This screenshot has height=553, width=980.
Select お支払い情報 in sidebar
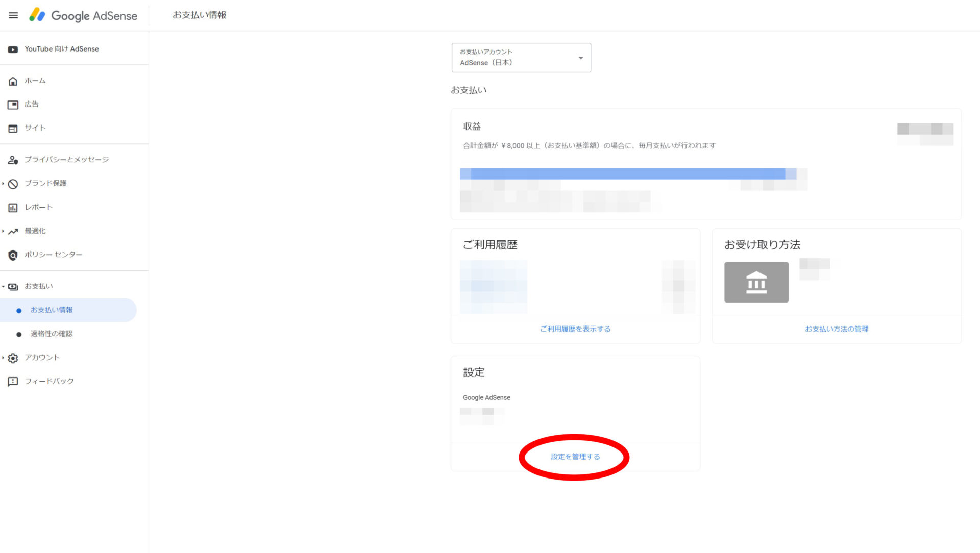52,310
